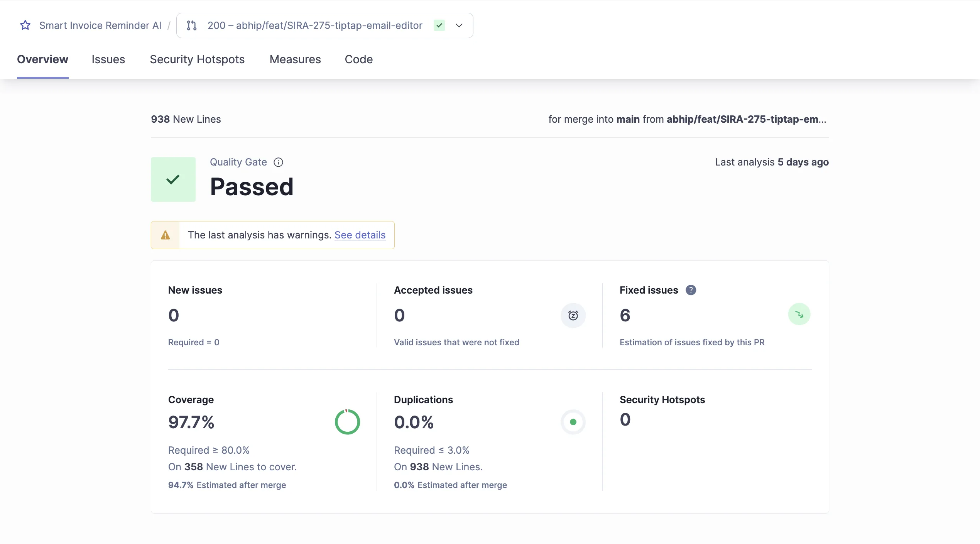Open the Accepted issues count of 0
Viewport: 980px width, 544px height.
coord(399,315)
